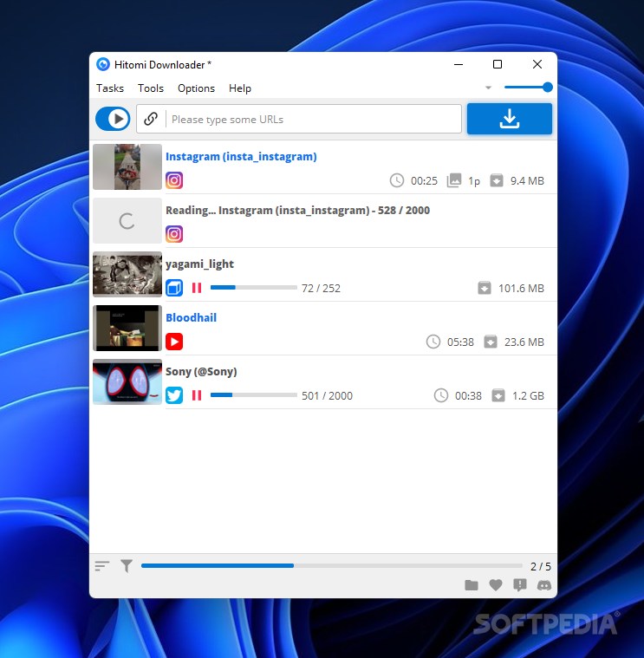
Task: Click clock icon on Instagram row
Action: pyautogui.click(x=396, y=180)
